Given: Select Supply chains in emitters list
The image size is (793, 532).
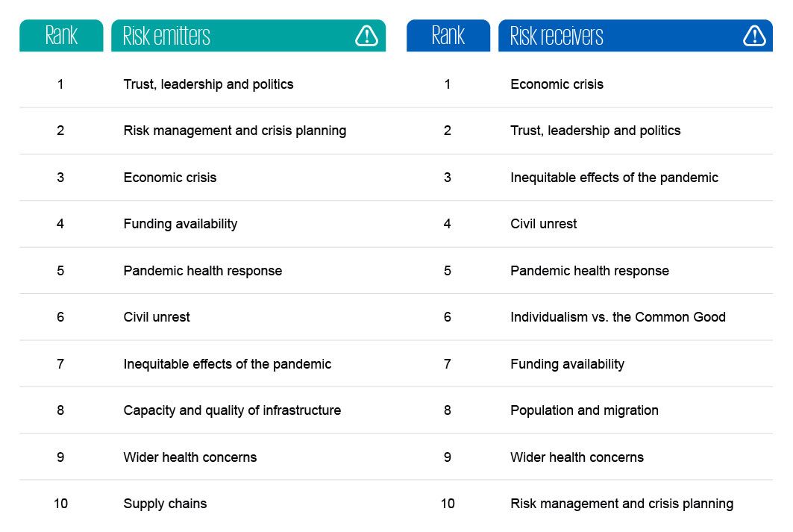Looking at the screenshot, I should [x=165, y=504].
